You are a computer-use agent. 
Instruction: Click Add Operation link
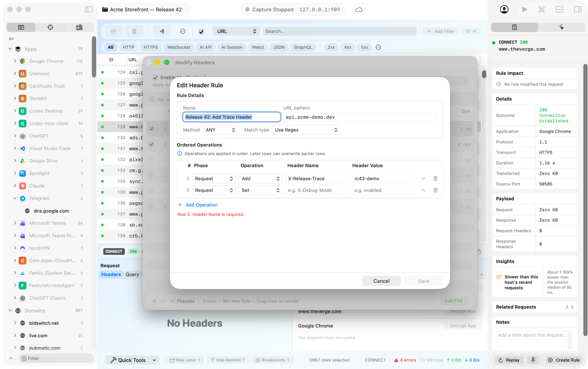coord(198,205)
